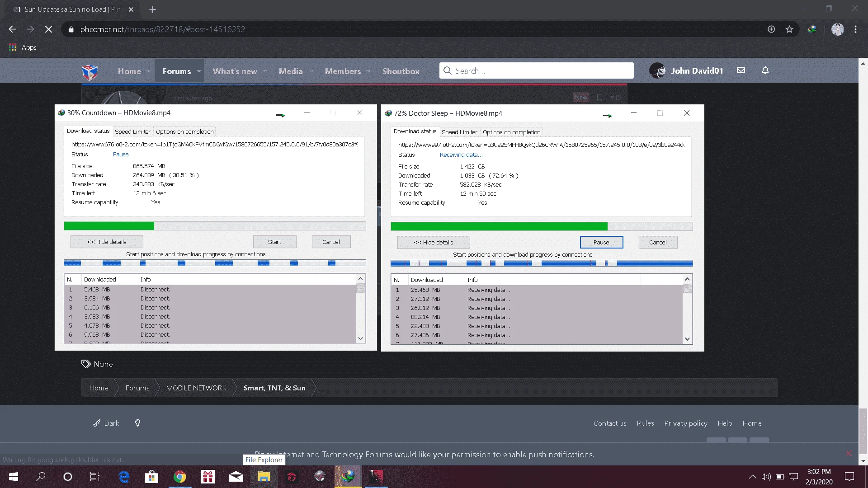The image size is (868, 488).
Task: Click the IDM extension icon in Chrome
Action: (x=812, y=29)
